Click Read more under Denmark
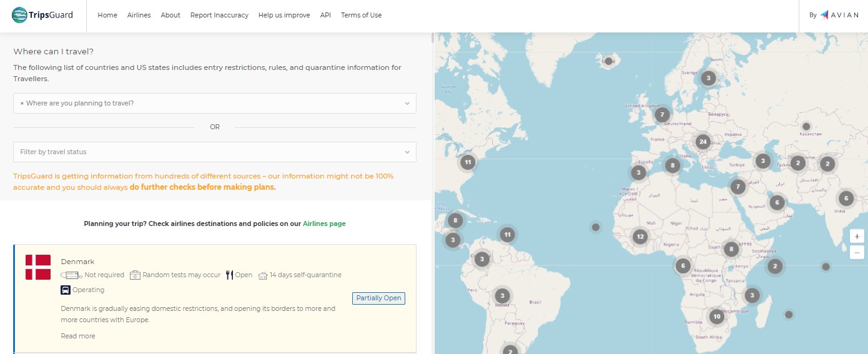Screen dimensions: 868x354 coord(78,336)
